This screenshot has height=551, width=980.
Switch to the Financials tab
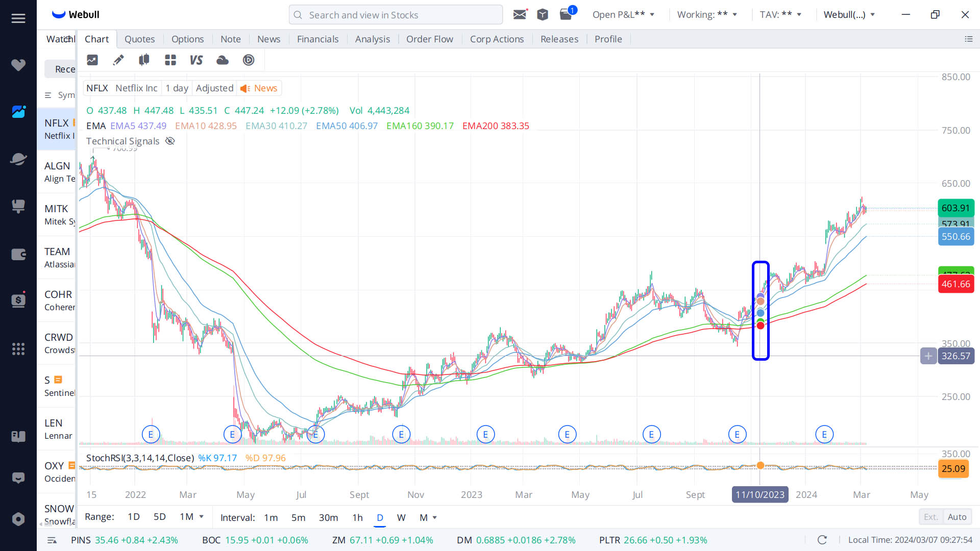(x=317, y=39)
